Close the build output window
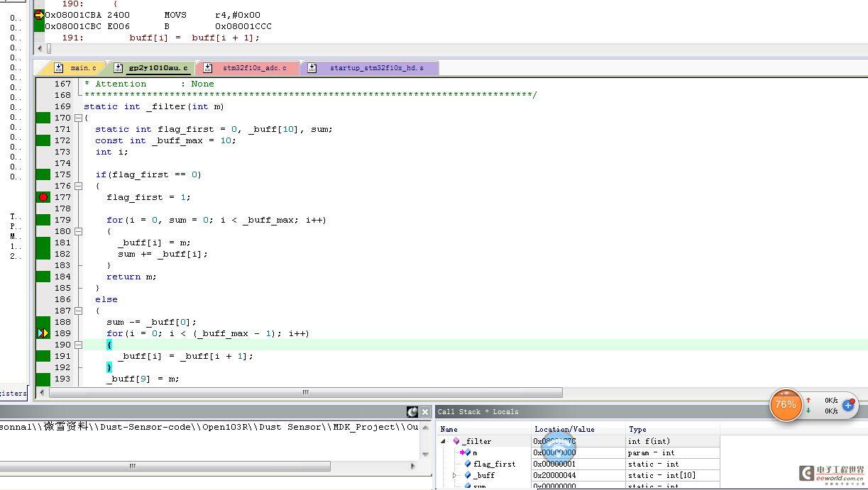This screenshot has width=868, height=490. tap(425, 412)
